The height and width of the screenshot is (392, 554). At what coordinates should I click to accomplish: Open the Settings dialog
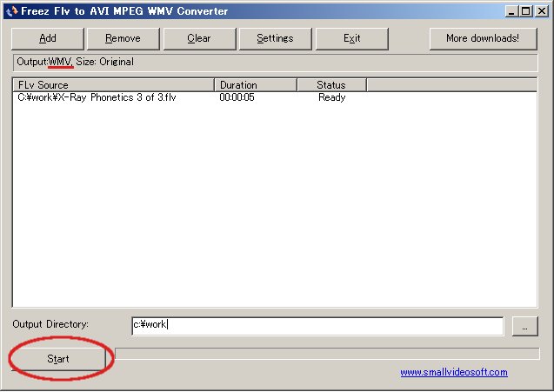pyautogui.click(x=275, y=38)
